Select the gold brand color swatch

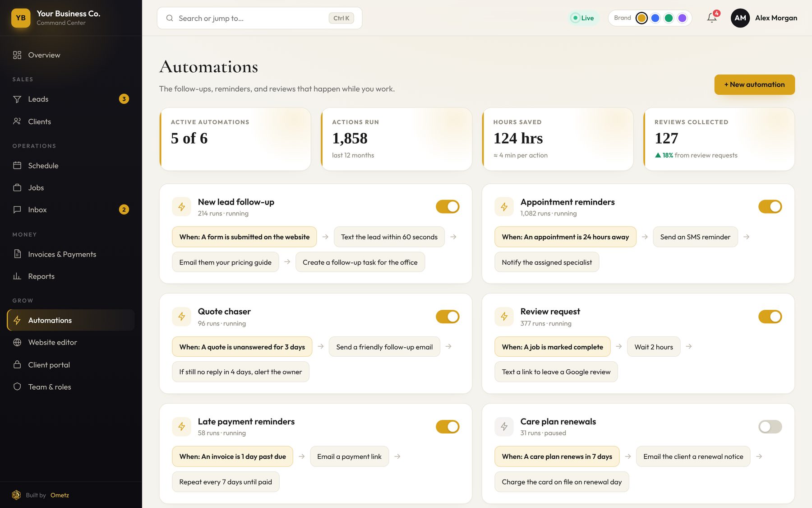point(641,18)
